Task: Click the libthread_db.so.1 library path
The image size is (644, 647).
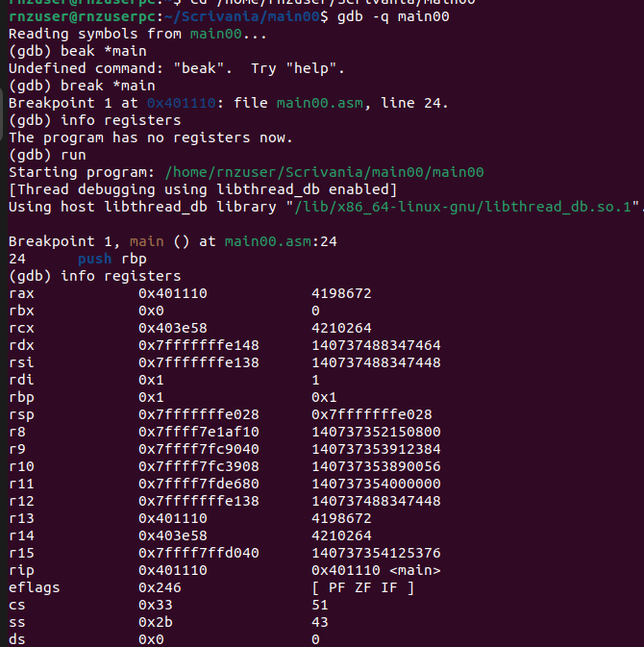Action: [x=466, y=207]
